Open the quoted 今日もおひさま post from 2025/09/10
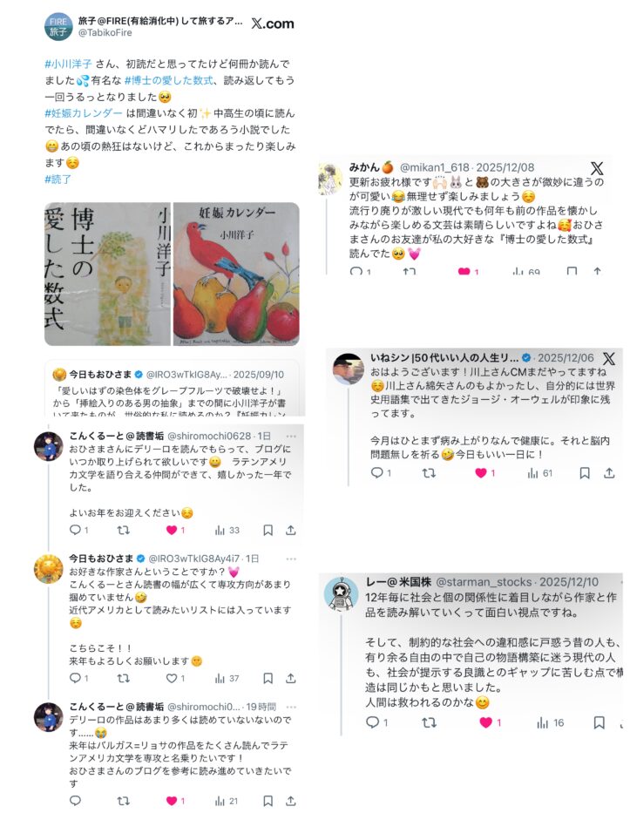This screenshot has width=630, height=840. click(x=172, y=390)
